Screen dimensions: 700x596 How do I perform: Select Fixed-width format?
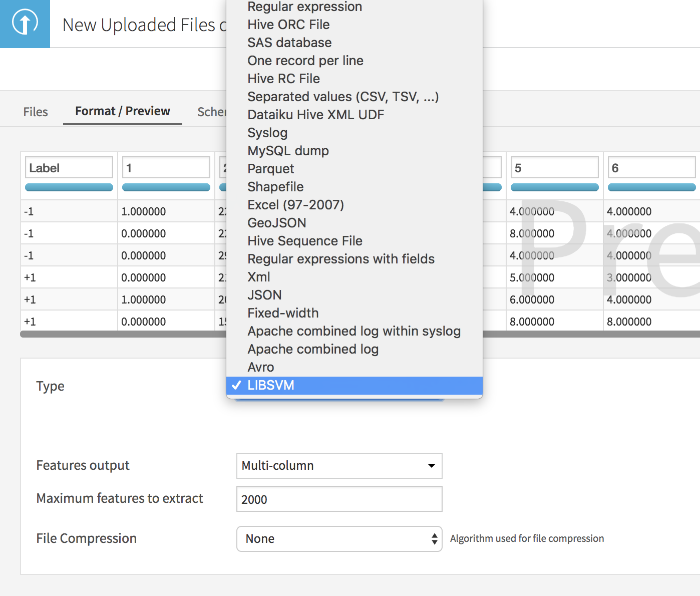(355, 313)
